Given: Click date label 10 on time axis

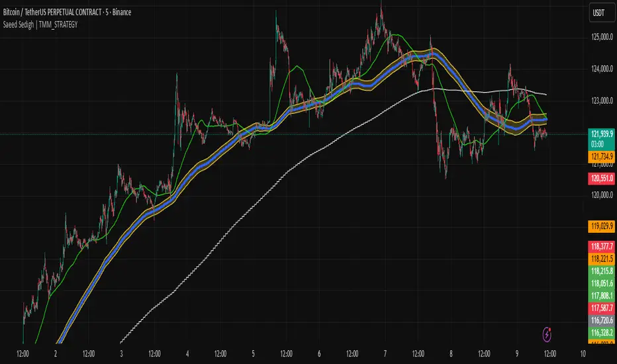Looking at the screenshot, I should pyautogui.click(x=583, y=354).
